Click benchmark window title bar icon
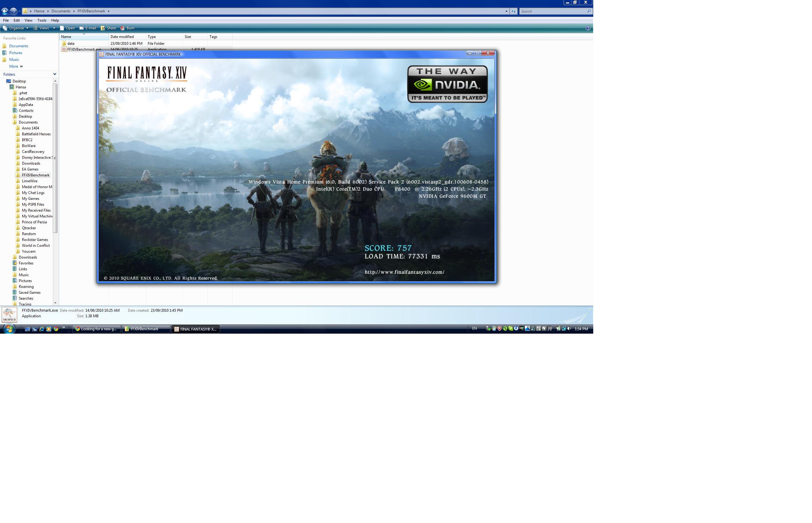The height and width of the screenshot is (523, 812). pos(101,54)
